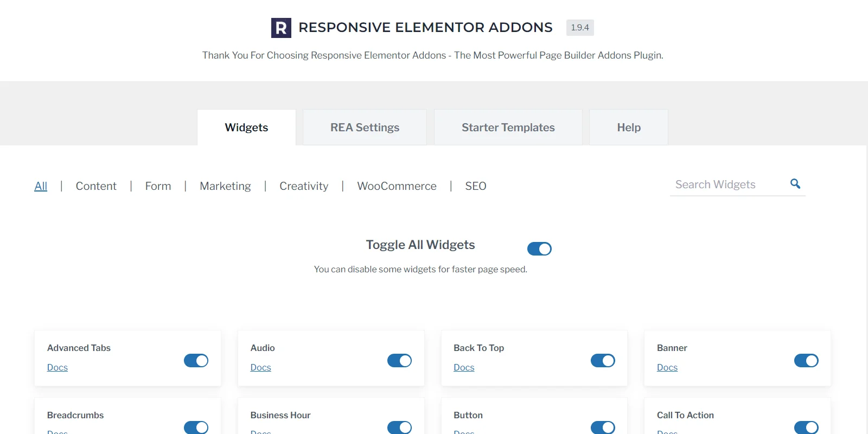Disable the Business Hour widget toggle

coord(399,427)
